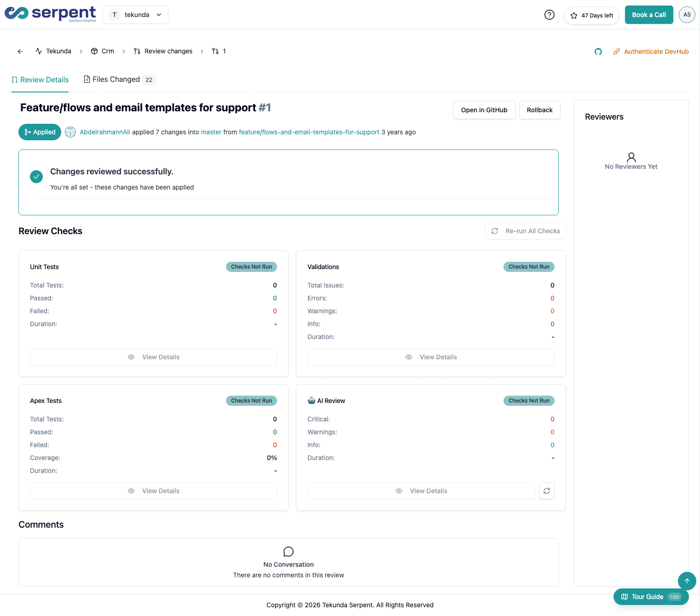This screenshot has width=700, height=616.
Task: Open the master branch link
Action: pyautogui.click(x=211, y=132)
